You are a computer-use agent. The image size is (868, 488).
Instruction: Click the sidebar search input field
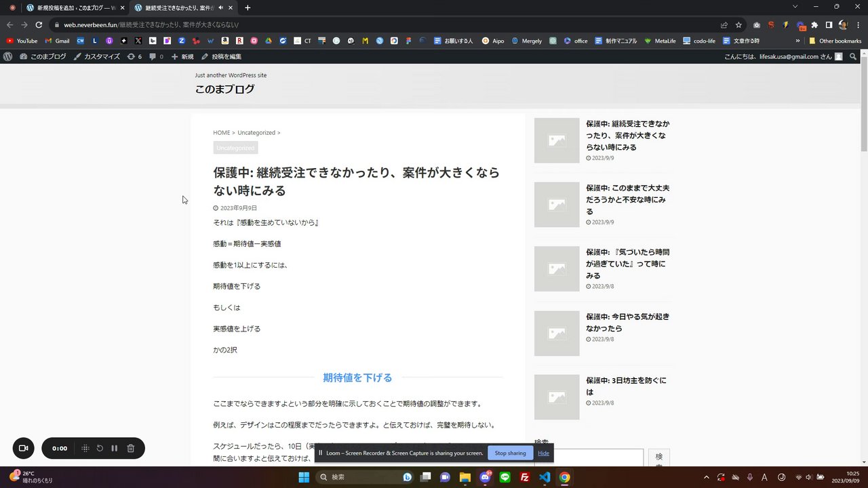tap(589, 457)
